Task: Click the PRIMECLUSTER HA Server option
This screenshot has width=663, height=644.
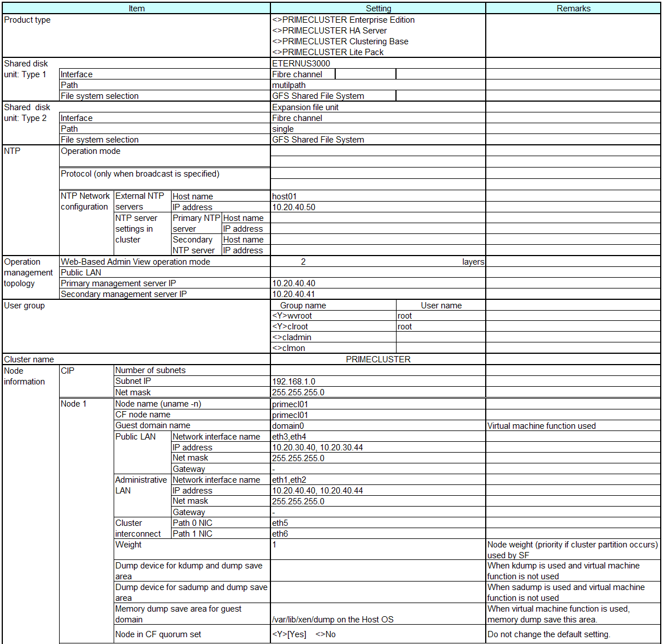Action: [x=330, y=31]
